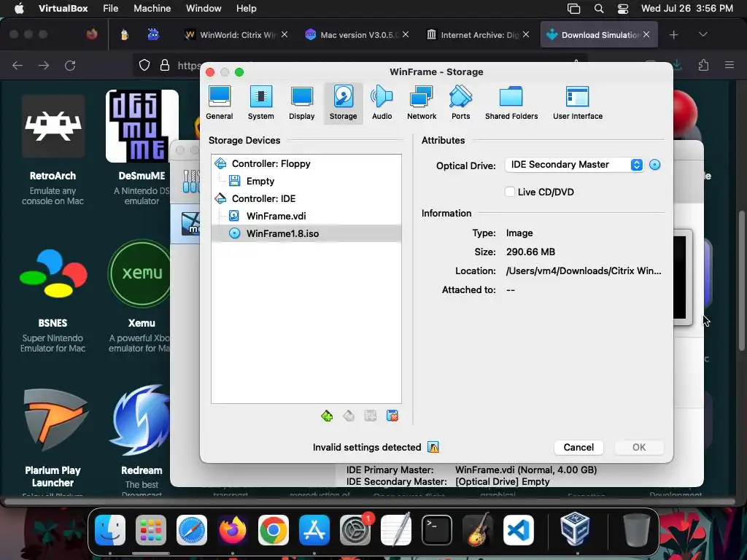
Task: Open the File menu
Action: [111, 9]
